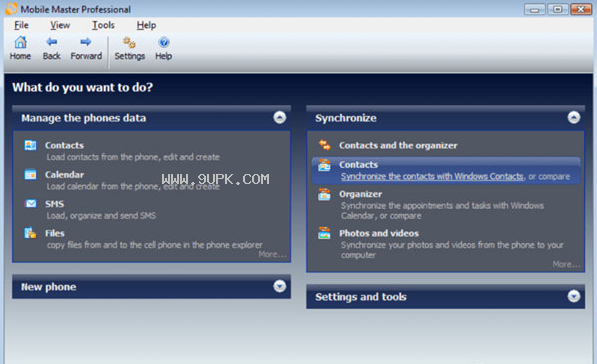This screenshot has width=597, height=364.
Task: Expand the Settings and tools panel
Action: click(574, 296)
